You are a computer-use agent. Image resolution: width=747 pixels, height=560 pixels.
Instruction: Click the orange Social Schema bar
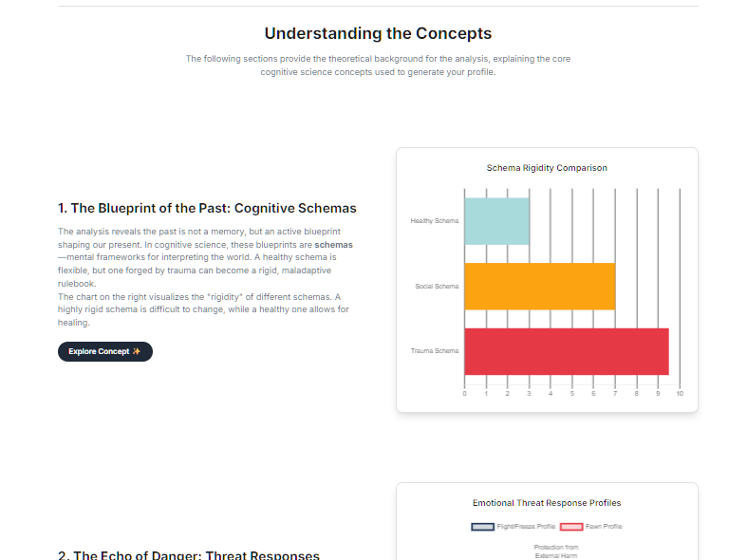(539, 286)
